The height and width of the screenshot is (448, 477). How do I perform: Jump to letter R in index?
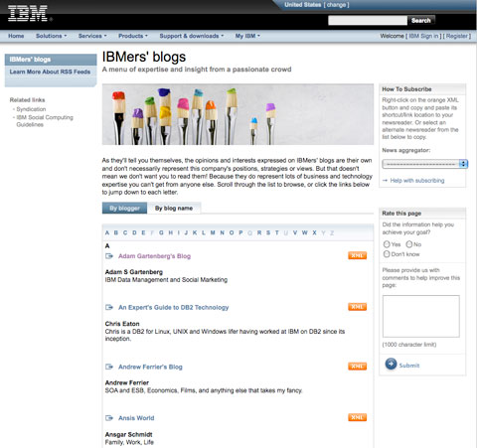pos(259,232)
